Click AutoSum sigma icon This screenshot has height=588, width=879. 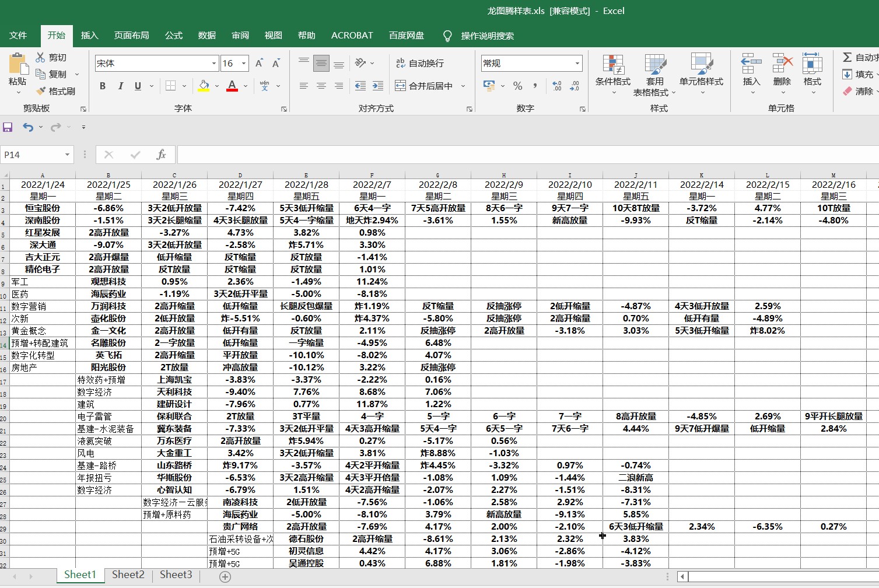tap(848, 57)
